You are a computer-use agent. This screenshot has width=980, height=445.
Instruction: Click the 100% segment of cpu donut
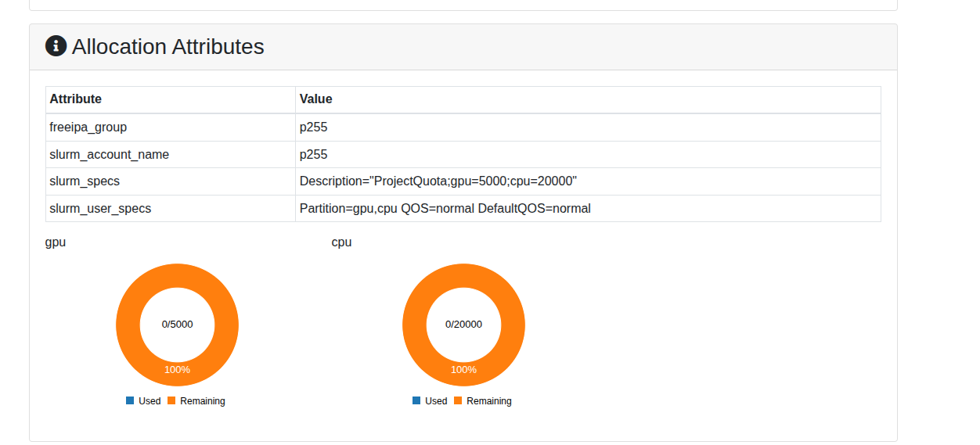[463, 369]
